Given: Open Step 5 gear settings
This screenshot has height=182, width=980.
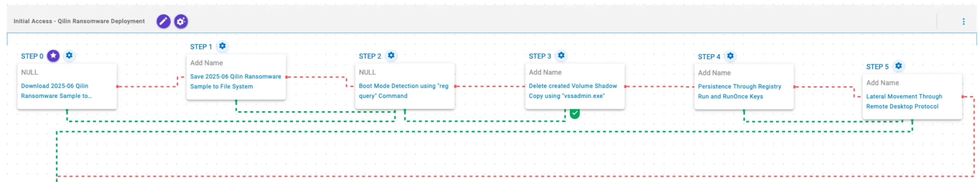Looking at the screenshot, I should [x=898, y=66].
